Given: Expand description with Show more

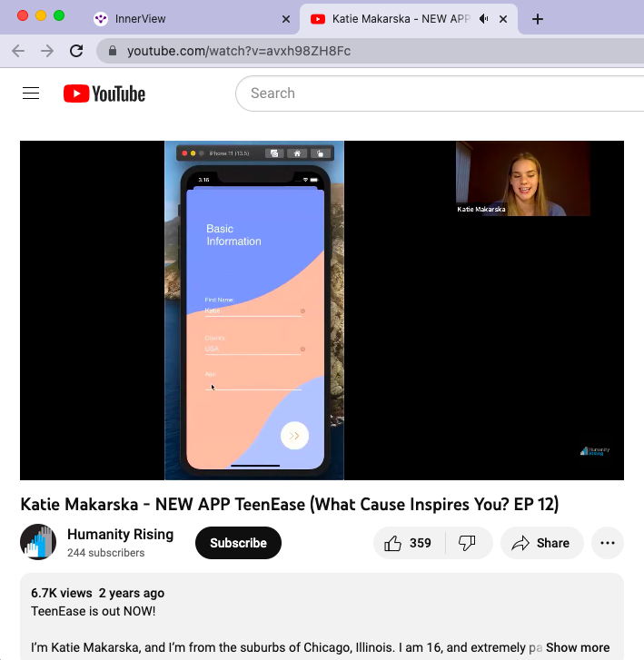Looking at the screenshot, I should (x=578, y=647).
